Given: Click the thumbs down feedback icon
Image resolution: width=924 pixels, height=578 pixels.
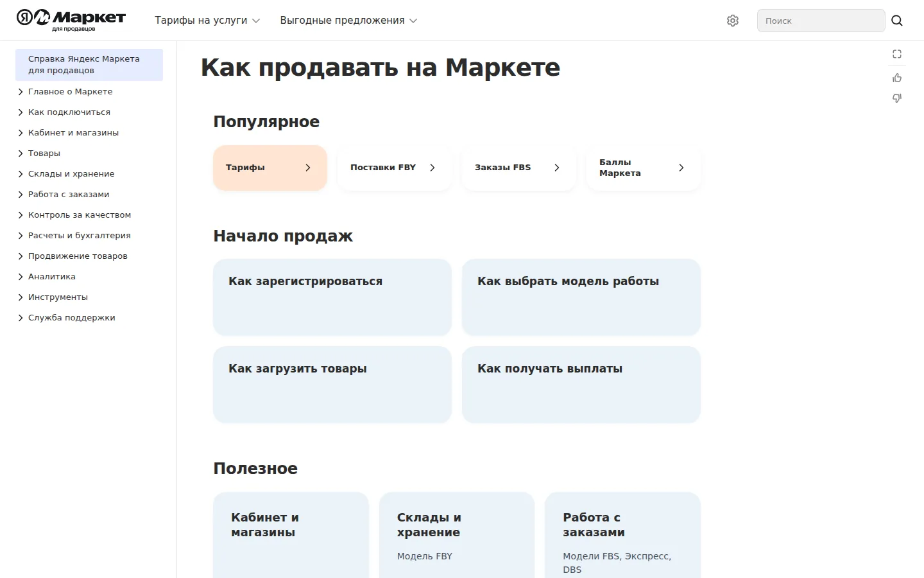Looking at the screenshot, I should click(x=897, y=98).
